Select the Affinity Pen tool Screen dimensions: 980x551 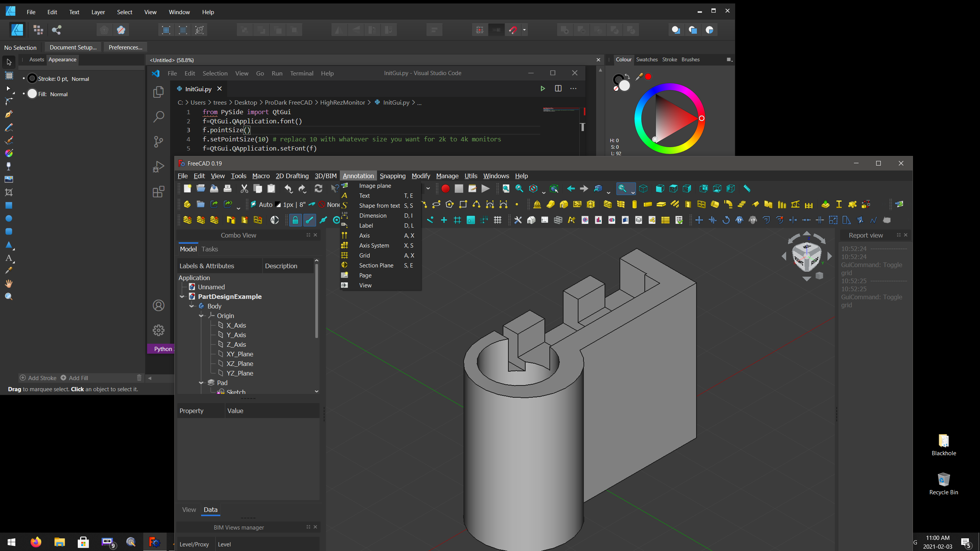[x=9, y=114]
